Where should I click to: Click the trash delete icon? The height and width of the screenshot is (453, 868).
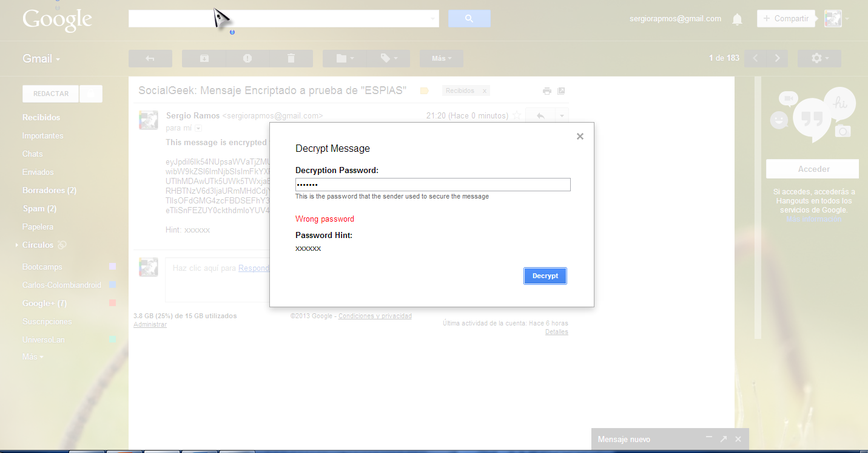(x=291, y=58)
